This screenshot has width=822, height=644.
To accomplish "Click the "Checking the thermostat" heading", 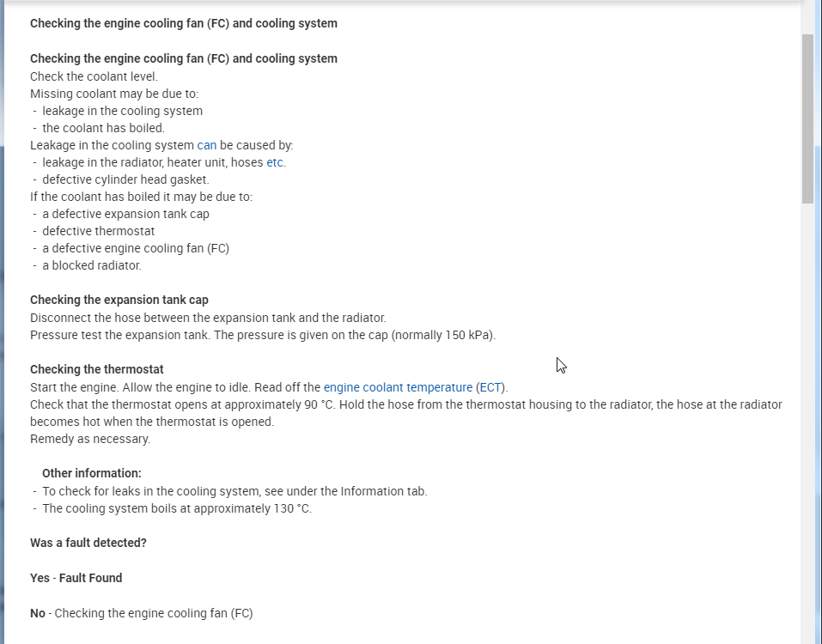I will tap(97, 369).
